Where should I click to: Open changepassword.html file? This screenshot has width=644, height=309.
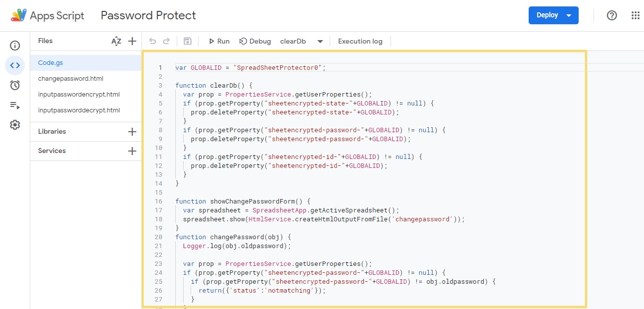click(x=71, y=79)
